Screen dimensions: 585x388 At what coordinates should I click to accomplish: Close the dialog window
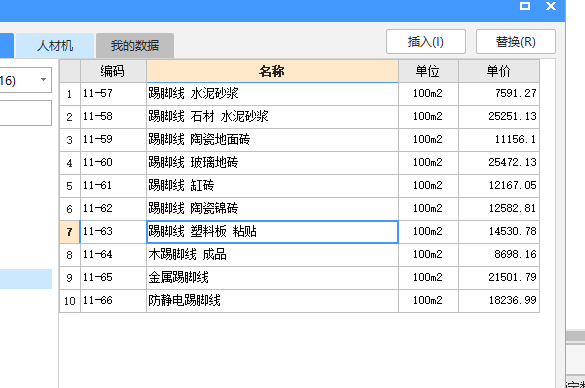[551, 6]
